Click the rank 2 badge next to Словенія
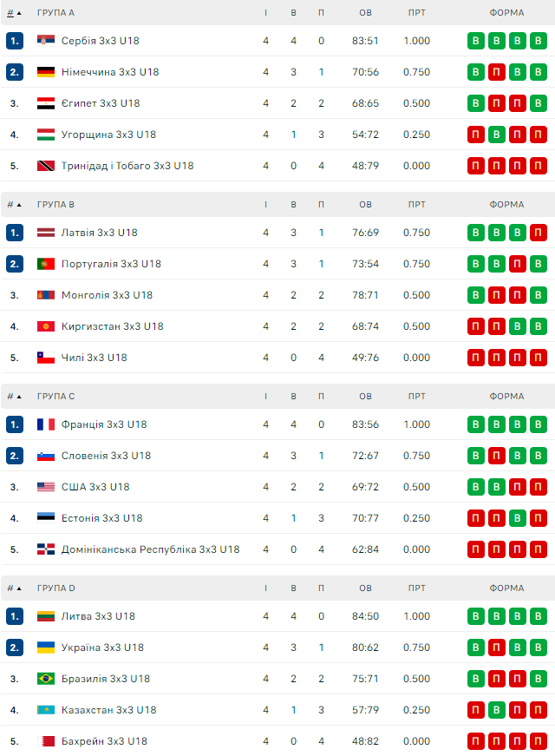 14,456
